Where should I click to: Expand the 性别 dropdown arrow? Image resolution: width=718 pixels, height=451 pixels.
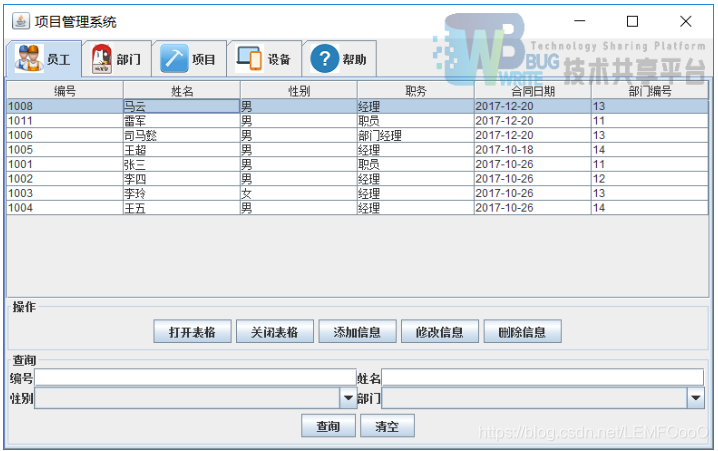tap(348, 398)
